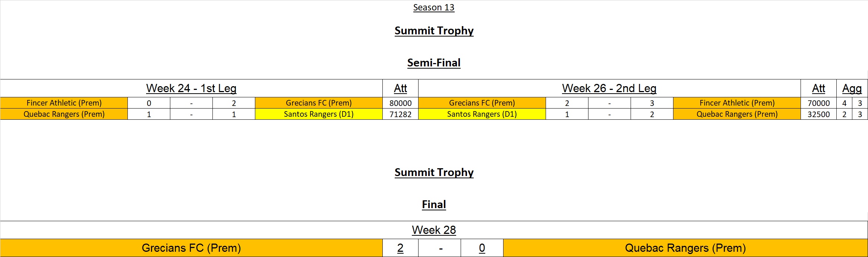
Task: Select Quebac Rangers in the Week 28 final row
Action: click(685, 248)
